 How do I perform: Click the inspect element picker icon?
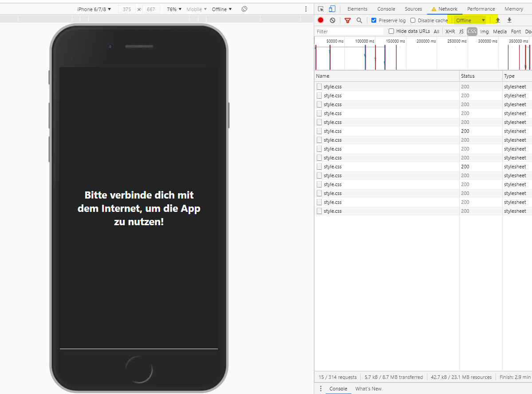click(321, 9)
